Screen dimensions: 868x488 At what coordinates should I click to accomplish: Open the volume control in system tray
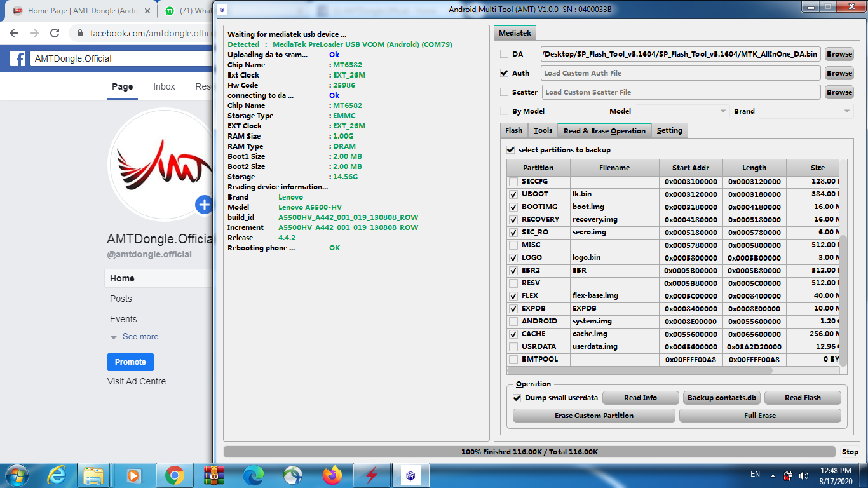point(804,475)
